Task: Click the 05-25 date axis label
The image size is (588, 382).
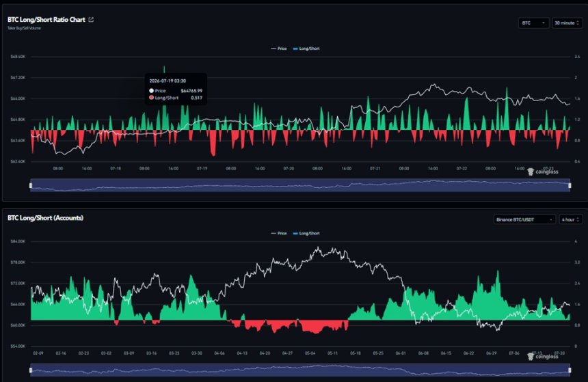Action: [378, 353]
